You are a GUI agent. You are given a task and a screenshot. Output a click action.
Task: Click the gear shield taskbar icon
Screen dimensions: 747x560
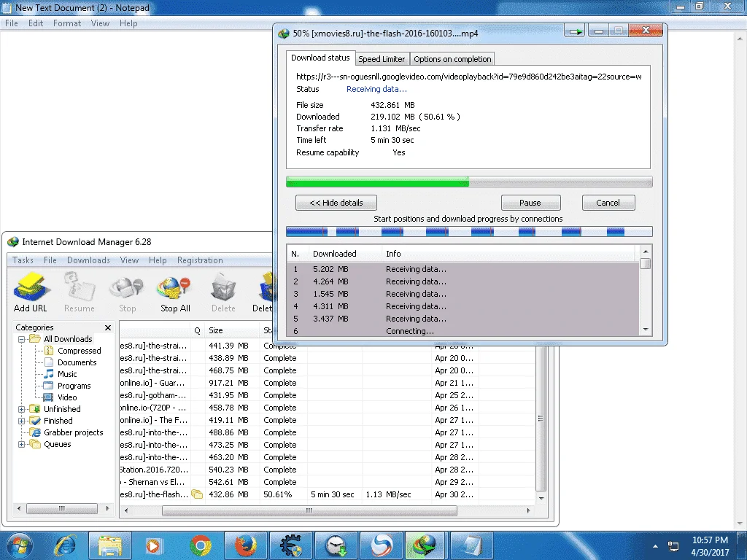point(290,545)
